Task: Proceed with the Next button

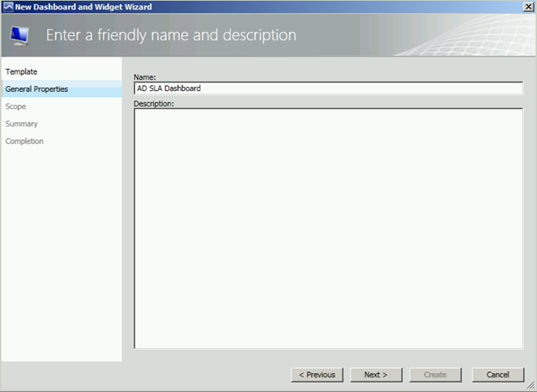Action: (376, 375)
